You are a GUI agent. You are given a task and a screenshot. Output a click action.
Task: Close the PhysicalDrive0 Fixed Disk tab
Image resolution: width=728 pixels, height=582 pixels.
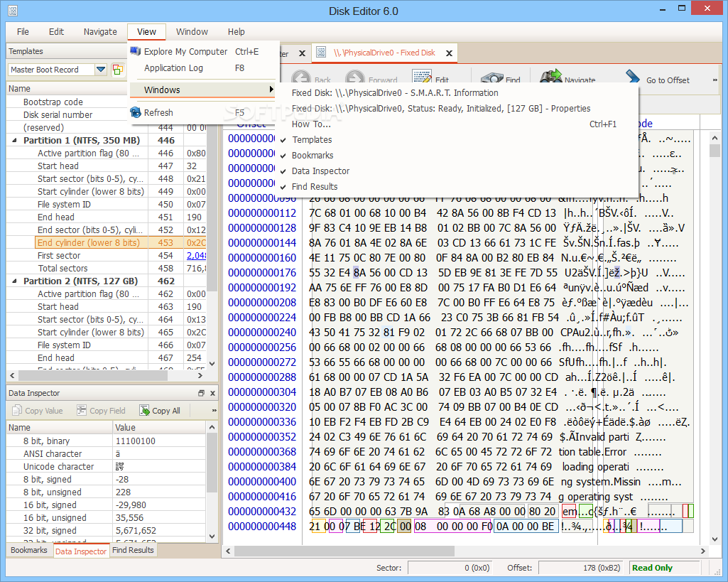point(449,53)
